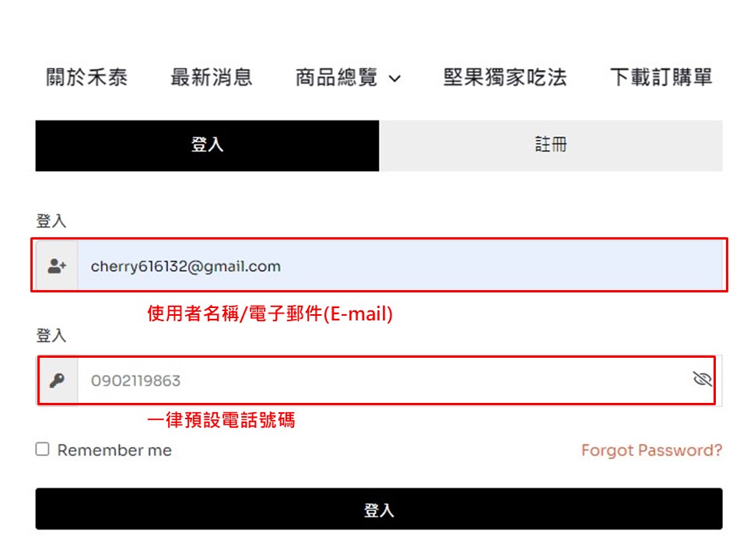Open the Forgot Password? link
The height and width of the screenshot is (560, 747).
click(651, 450)
